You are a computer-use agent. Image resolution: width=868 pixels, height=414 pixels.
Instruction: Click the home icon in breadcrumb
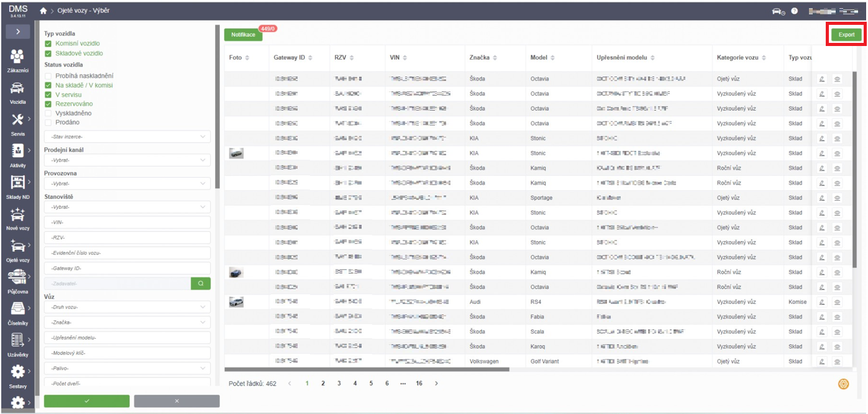[43, 11]
